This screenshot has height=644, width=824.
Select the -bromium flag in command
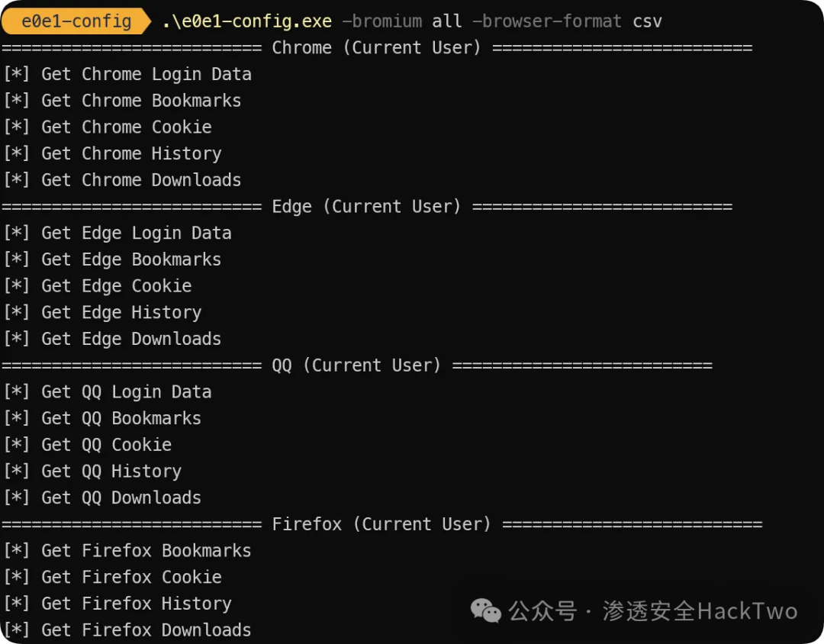tap(382, 21)
